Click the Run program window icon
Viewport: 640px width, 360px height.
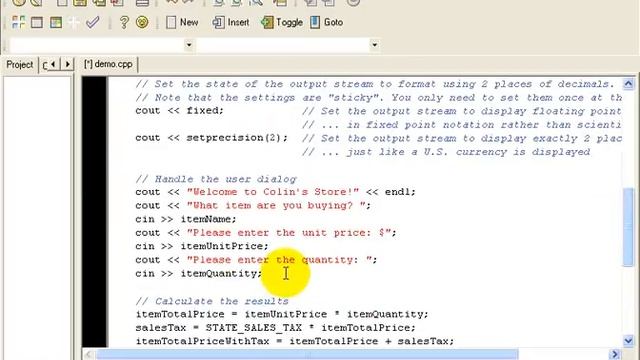coord(37,22)
